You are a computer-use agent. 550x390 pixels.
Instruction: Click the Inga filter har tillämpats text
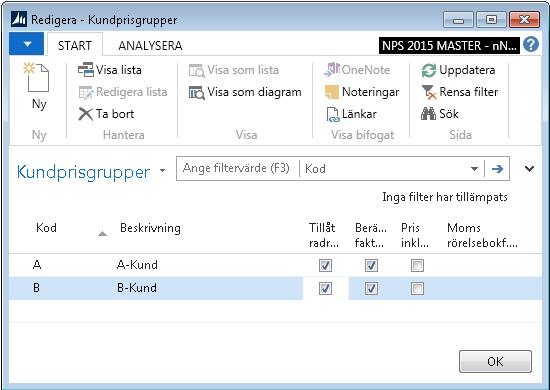[x=445, y=197]
